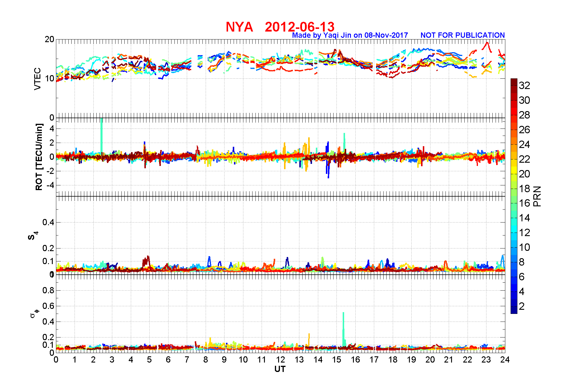
Task: Click the VTEC axis tick value 10
Action: [49, 78]
